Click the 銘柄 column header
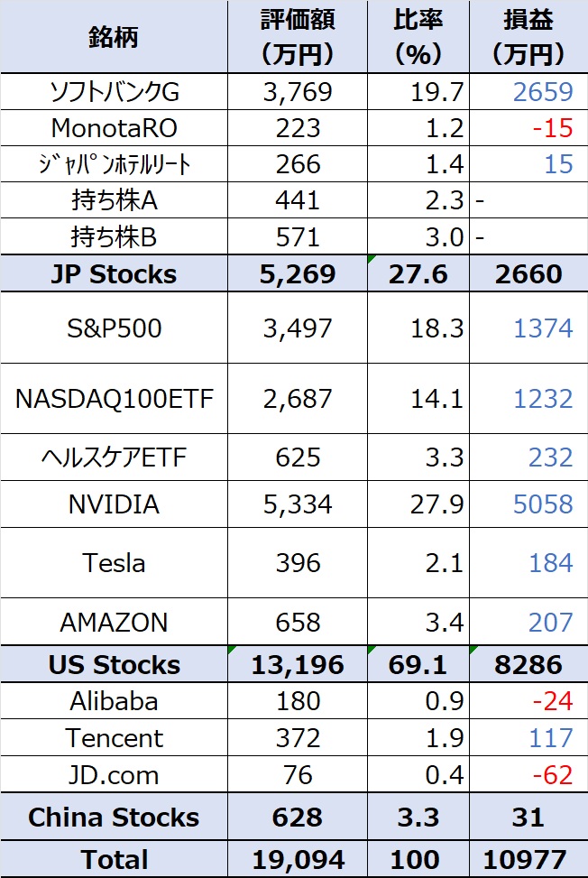 115,38
